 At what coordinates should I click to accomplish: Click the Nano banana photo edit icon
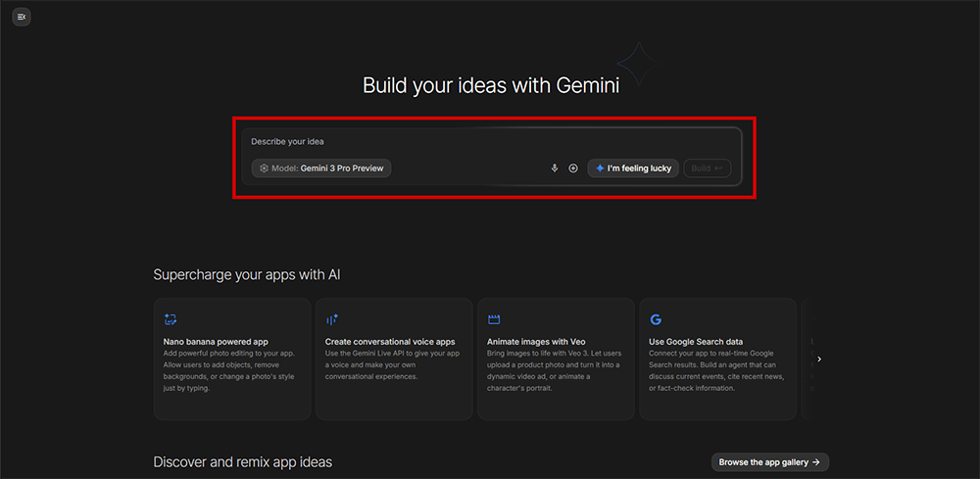click(x=170, y=319)
